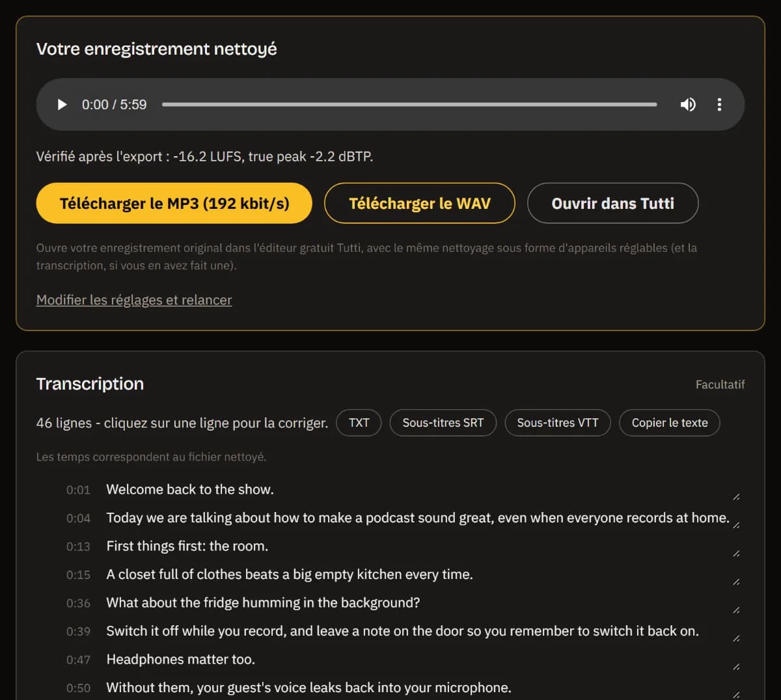Click the Facultatif label

pyautogui.click(x=720, y=384)
